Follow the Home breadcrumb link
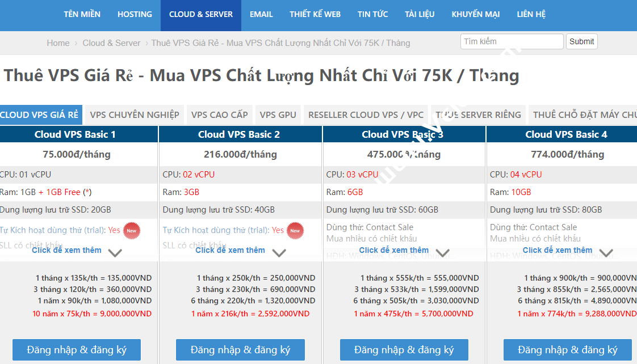Image resolution: width=637 pixels, height=364 pixels. tap(58, 43)
